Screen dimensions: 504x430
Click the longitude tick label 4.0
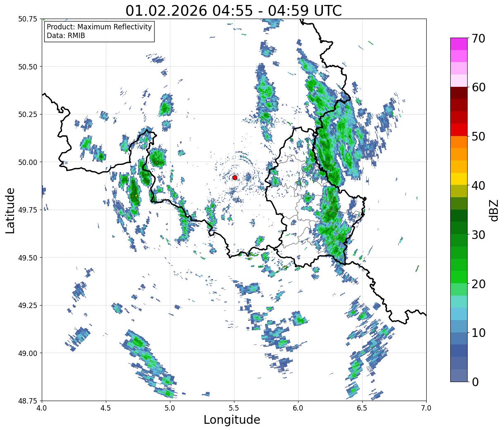[42, 408]
